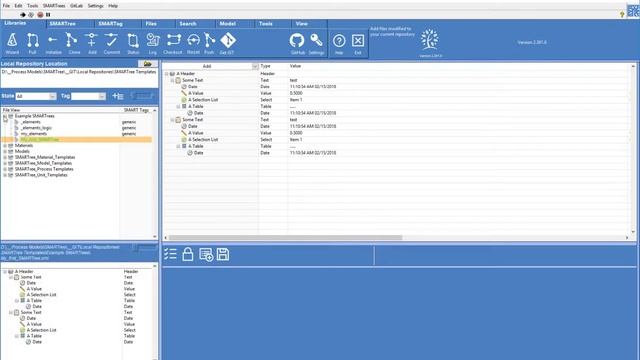Screen dimensions: 640x360
Task: Click the add-to-list plus icon
Action: pos(118,96)
